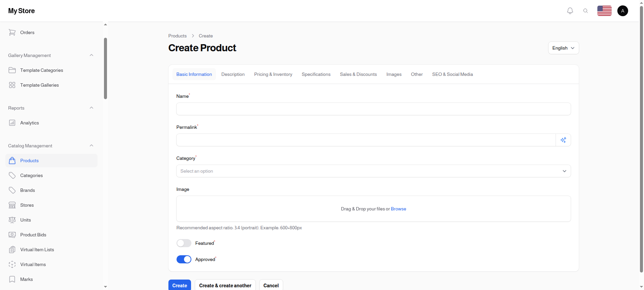644x290 pixels.
Task: Open Template Categories page
Action: pyautogui.click(x=51, y=70)
